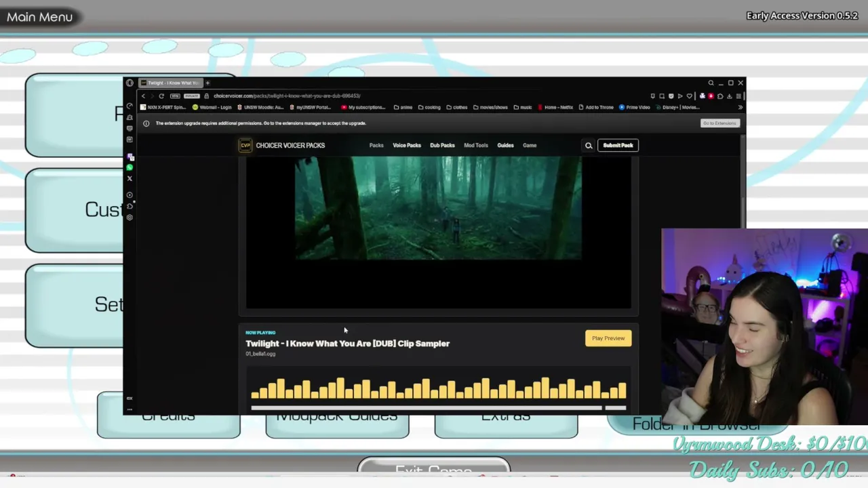The height and width of the screenshot is (488, 868).
Task: Open the easy setup menu icon
Action: (x=738, y=96)
